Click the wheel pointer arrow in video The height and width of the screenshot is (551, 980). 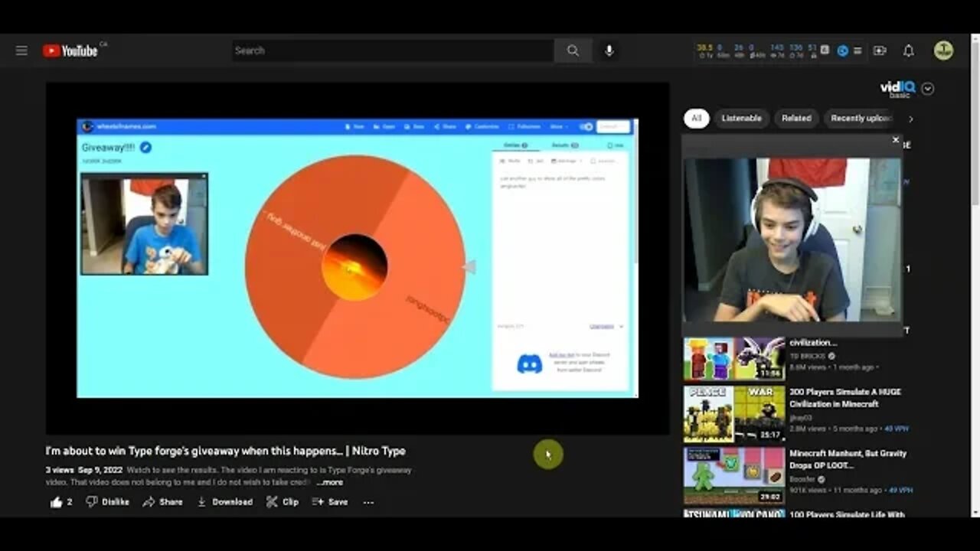click(469, 266)
